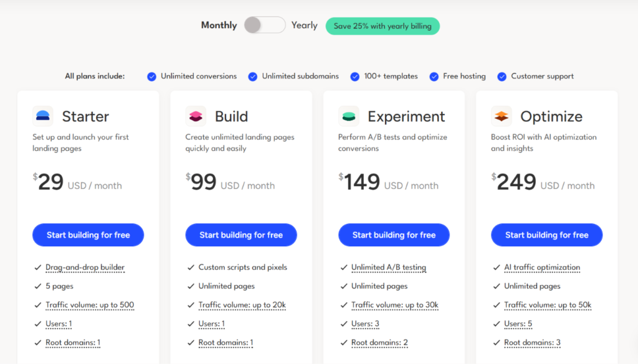Screen dimensions: 638x364
Task: Click Root domains: 1 in Starter plan
Action: pos(73,342)
